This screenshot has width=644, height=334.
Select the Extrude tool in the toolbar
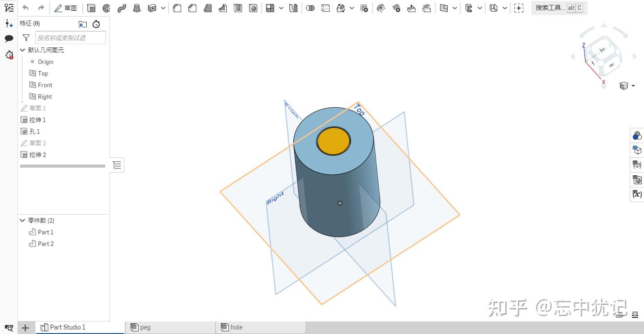pyautogui.click(x=91, y=8)
